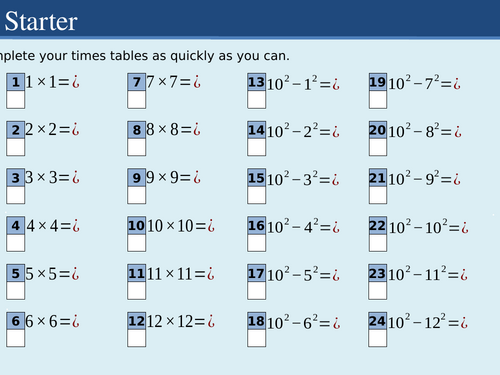Screen dimensions: 500x375
Task: Click the blank box below number 13
Action: tap(257, 100)
